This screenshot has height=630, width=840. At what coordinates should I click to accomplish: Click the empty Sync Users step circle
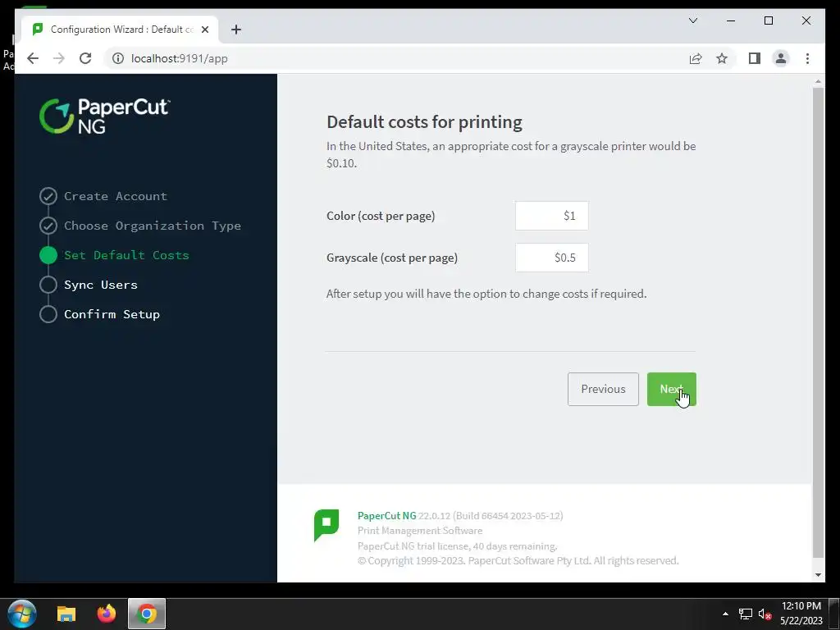[x=48, y=285]
